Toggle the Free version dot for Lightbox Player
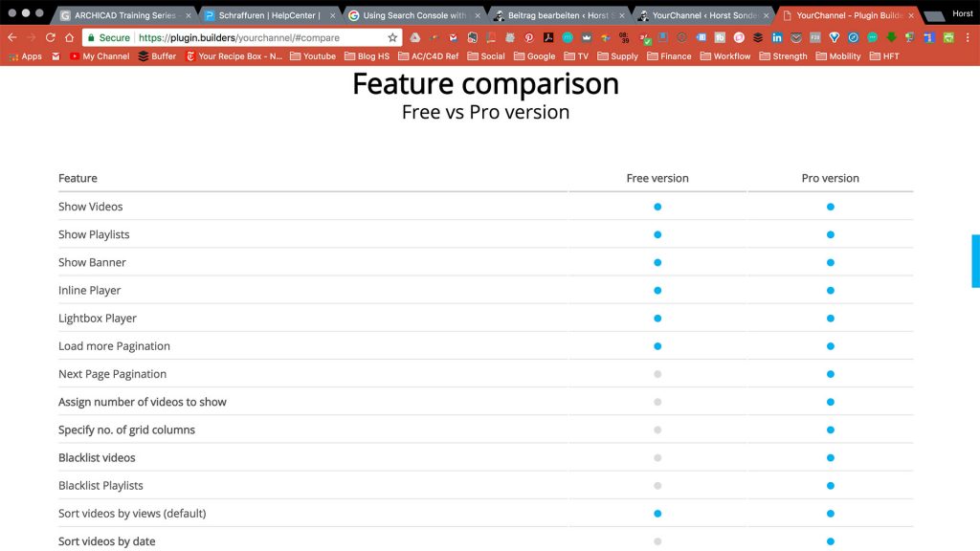This screenshot has height=551, width=980. click(657, 318)
